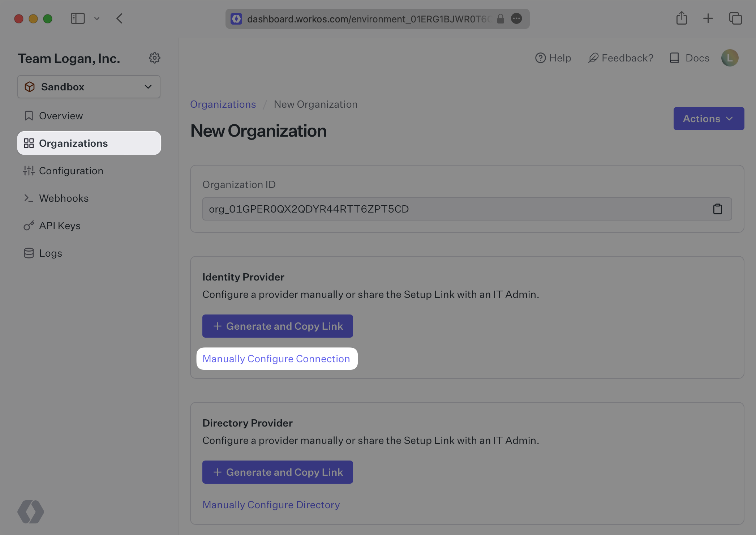Click the Safari share icon
The height and width of the screenshot is (535, 756).
pyautogui.click(x=682, y=18)
